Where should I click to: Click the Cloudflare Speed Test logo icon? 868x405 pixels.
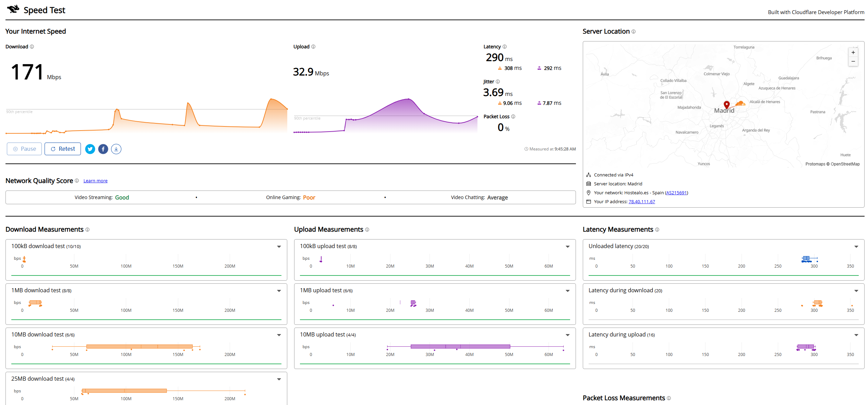13,9
